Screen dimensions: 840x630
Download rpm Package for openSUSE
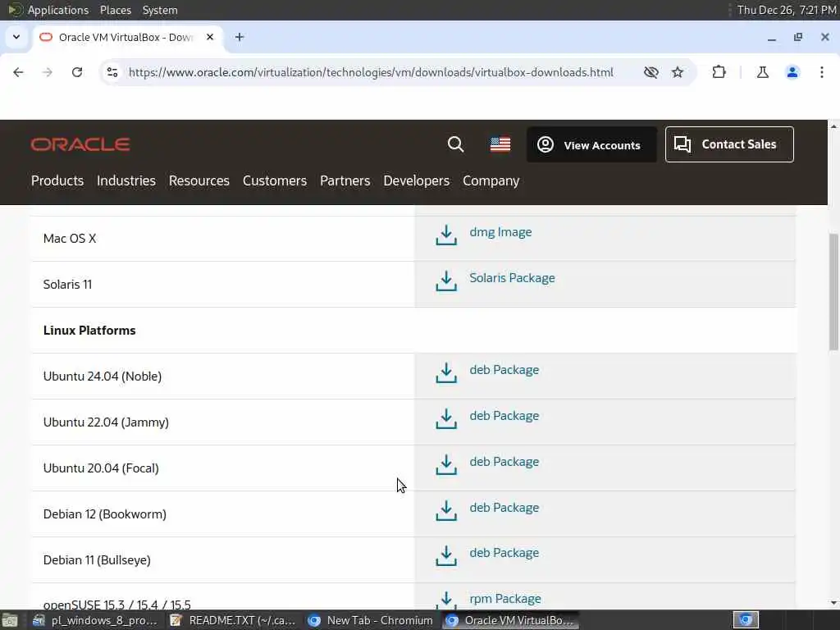click(505, 599)
